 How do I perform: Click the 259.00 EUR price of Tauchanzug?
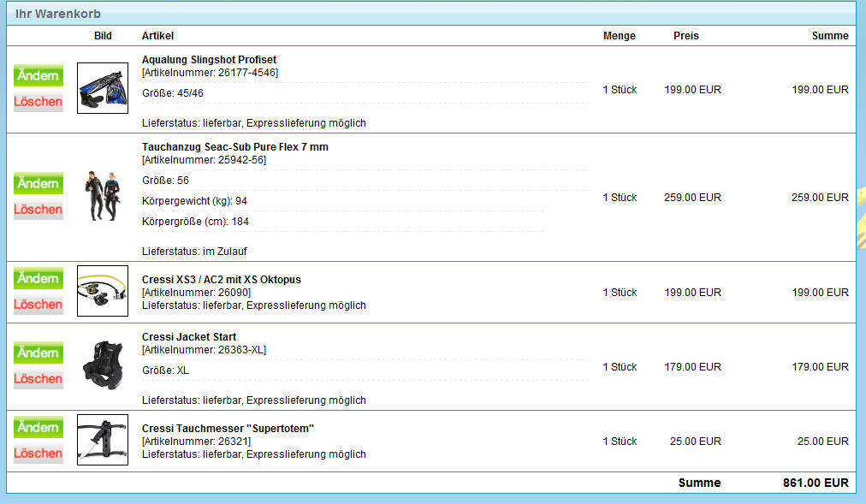(x=692, y=197)
